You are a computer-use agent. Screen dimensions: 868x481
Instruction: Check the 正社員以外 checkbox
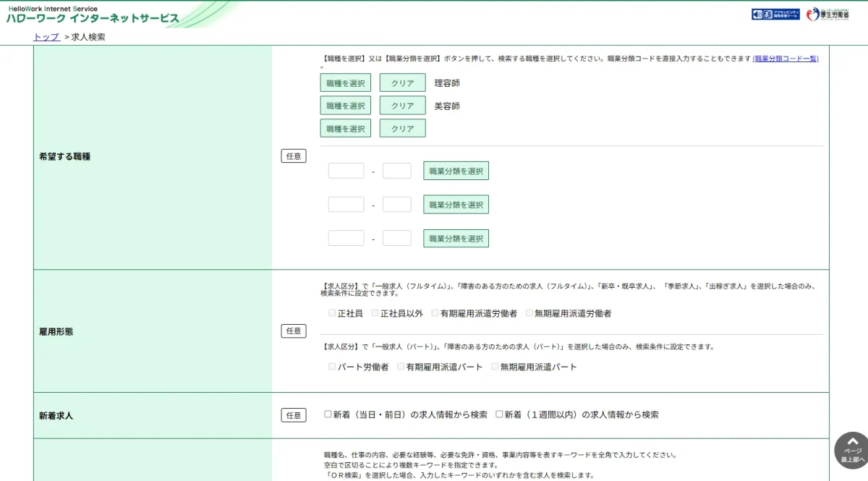tap(375, 313)
